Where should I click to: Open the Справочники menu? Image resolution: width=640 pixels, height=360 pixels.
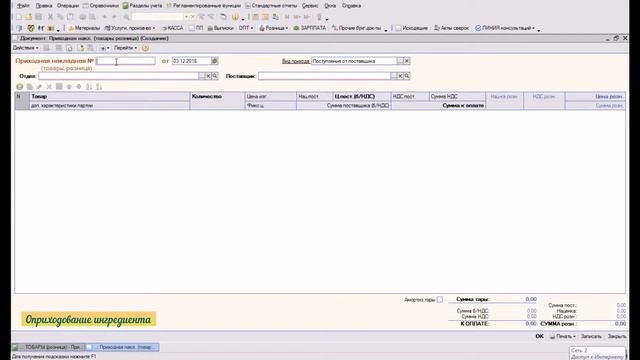[x=101, y=6]
